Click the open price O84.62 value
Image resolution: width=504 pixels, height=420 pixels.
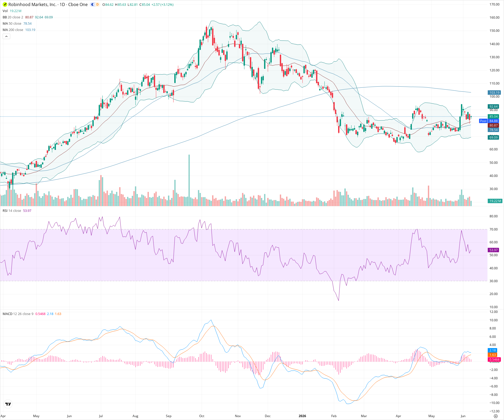point(108,4)
